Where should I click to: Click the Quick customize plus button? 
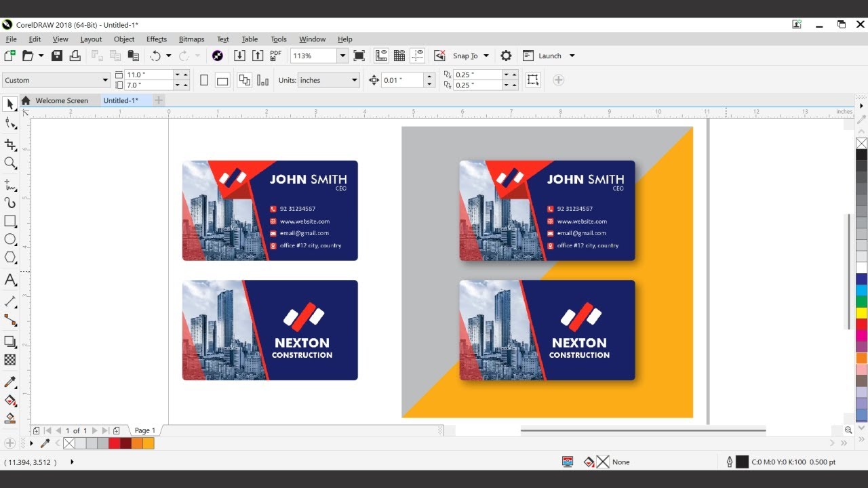coord(558,80)
